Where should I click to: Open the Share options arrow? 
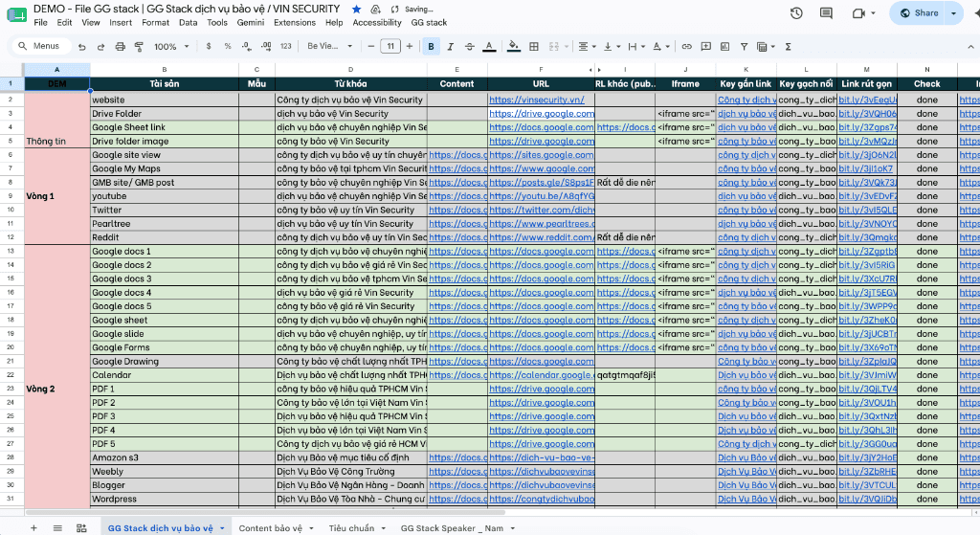click(x=954, y=13)
